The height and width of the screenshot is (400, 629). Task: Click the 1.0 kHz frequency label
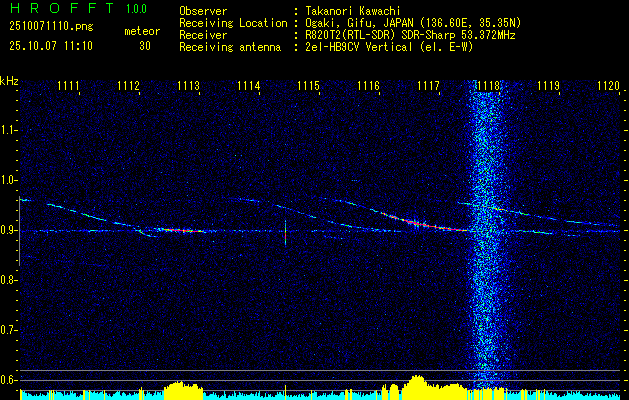pyautogui.click(x=8, y=180)
